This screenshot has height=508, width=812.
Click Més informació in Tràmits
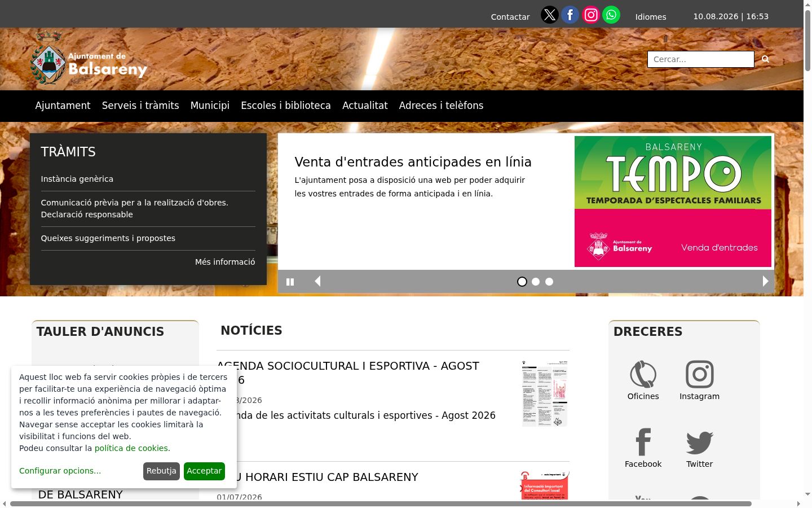point(225,262)
